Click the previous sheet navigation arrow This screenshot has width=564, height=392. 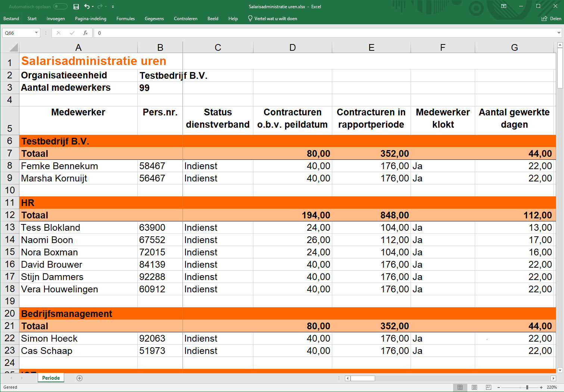coord(11,378)
